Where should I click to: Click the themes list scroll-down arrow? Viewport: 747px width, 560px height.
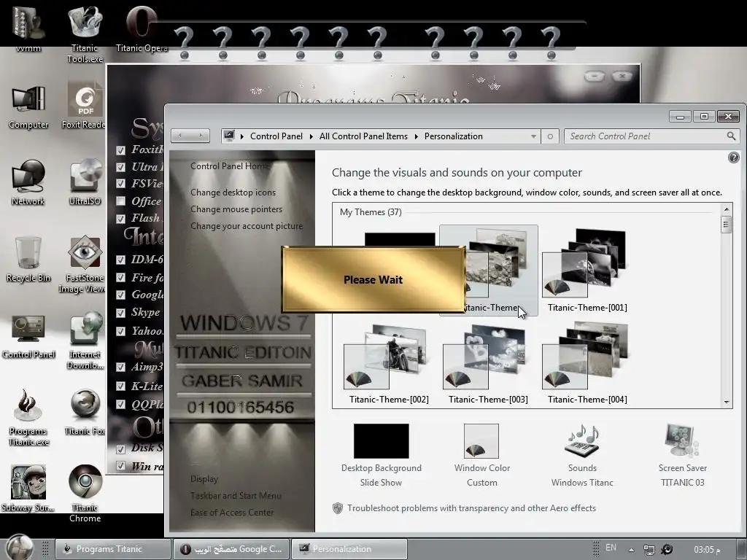tap(727, 402)
